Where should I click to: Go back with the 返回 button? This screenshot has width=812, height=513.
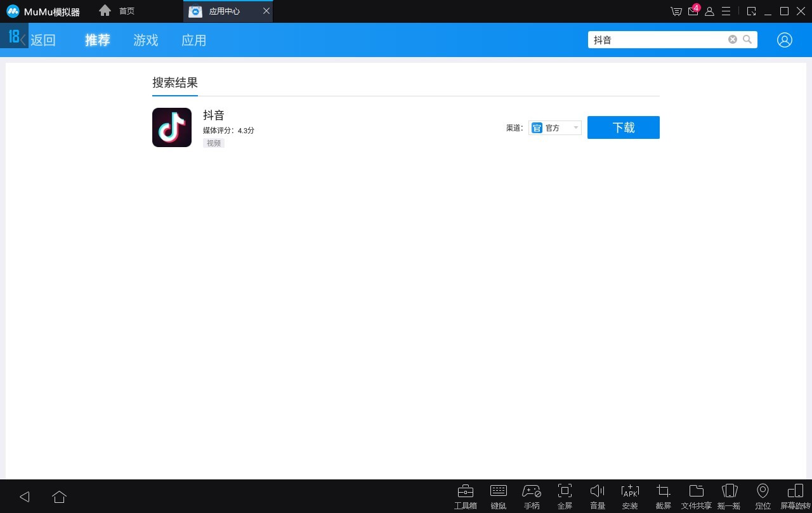tap(37, 40)
